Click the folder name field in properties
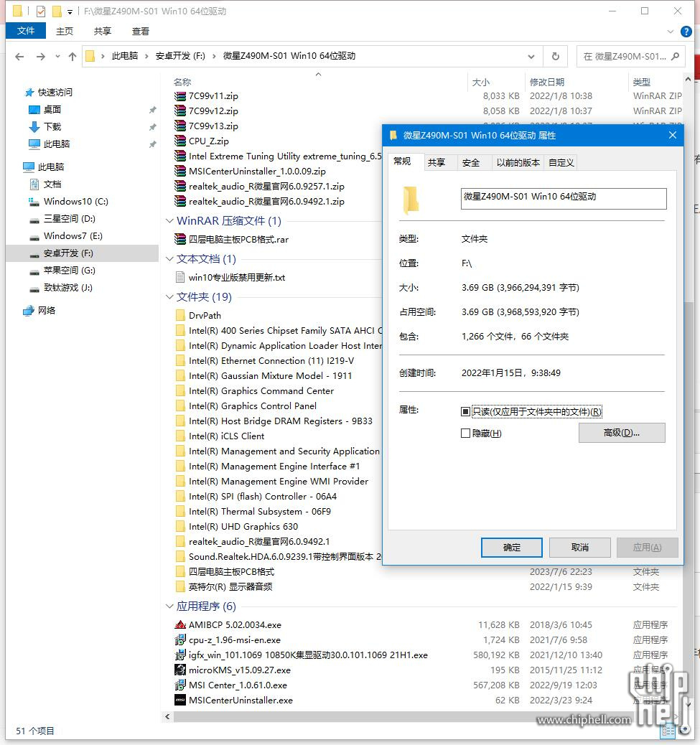700x745 pixels. coord(564,199)
